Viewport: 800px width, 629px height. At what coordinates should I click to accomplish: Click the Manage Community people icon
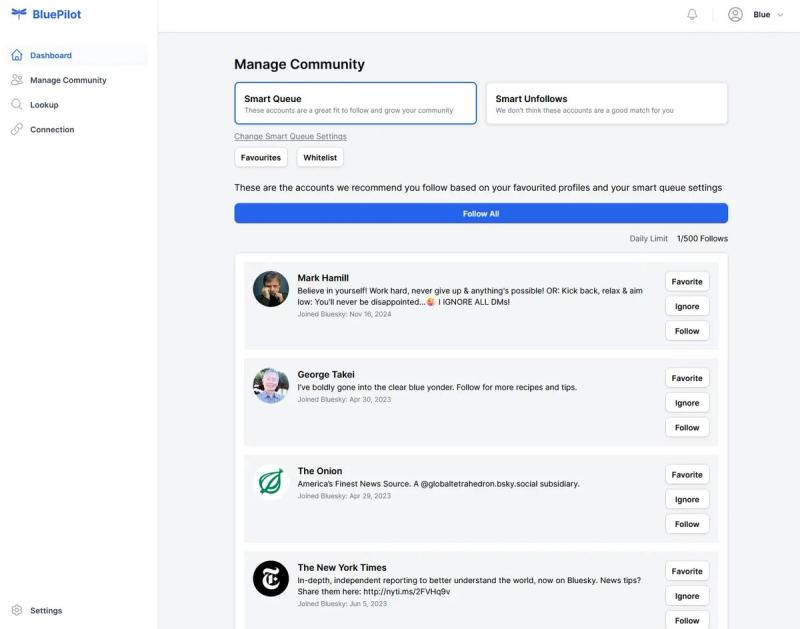tap(17, 80)
